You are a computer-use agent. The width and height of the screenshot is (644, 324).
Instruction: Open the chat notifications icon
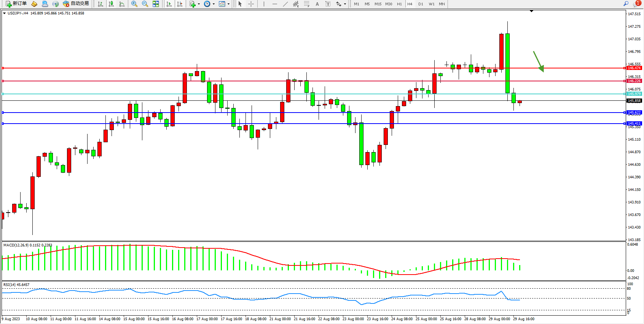point(636,4)
